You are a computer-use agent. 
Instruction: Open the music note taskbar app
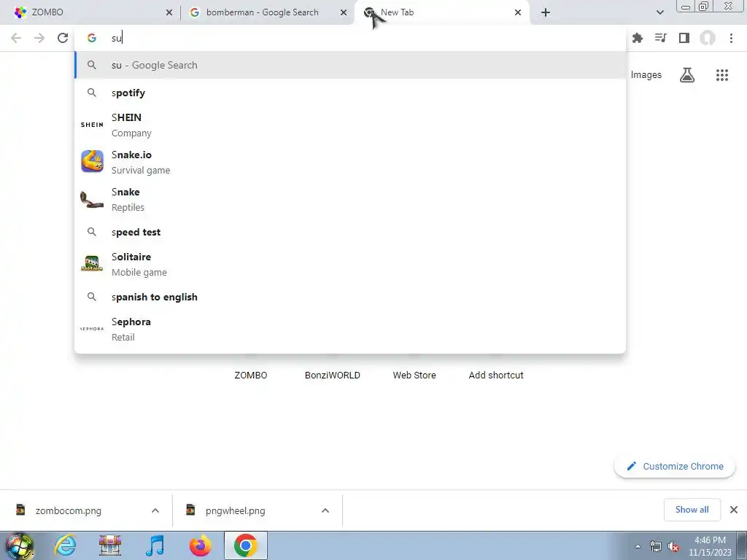pos(155,545)
